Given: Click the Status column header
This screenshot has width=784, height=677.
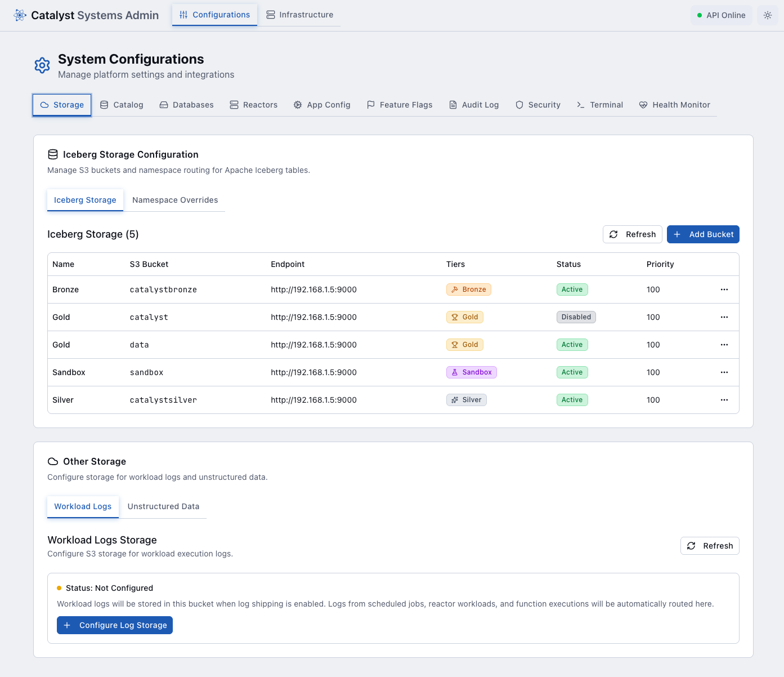Looking at the screenshot, I should [568, 264].
